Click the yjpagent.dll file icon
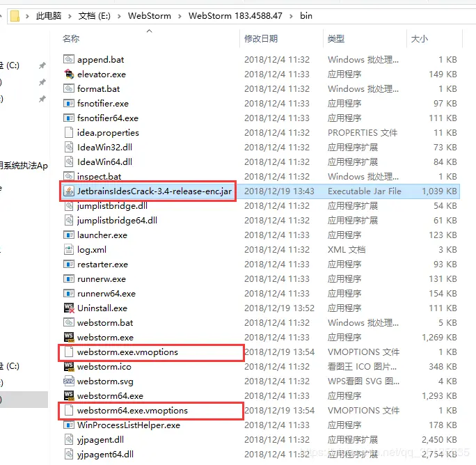 tap(69, 439)
